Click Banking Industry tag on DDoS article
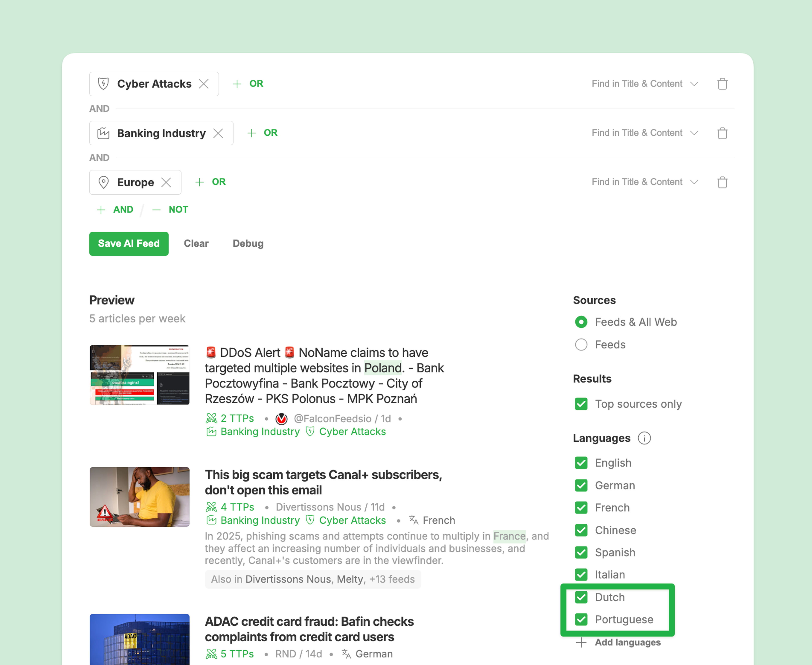The image size is (812, 665). [253, 432]
